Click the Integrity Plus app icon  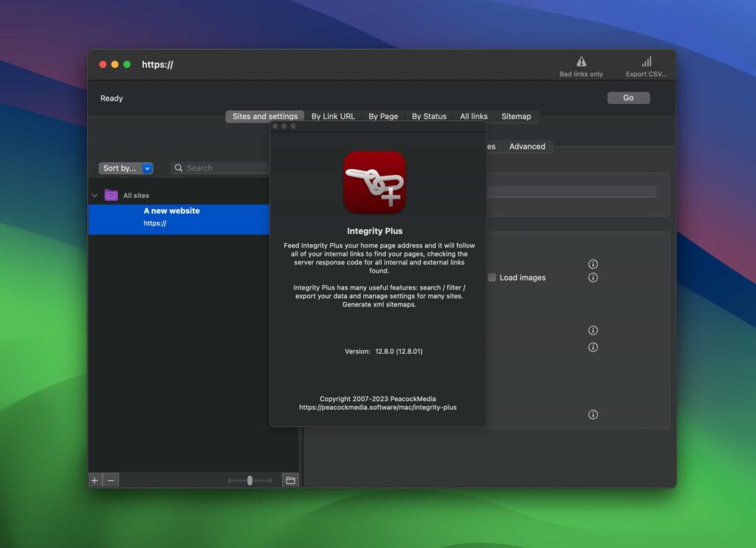(x=375, y=182)
